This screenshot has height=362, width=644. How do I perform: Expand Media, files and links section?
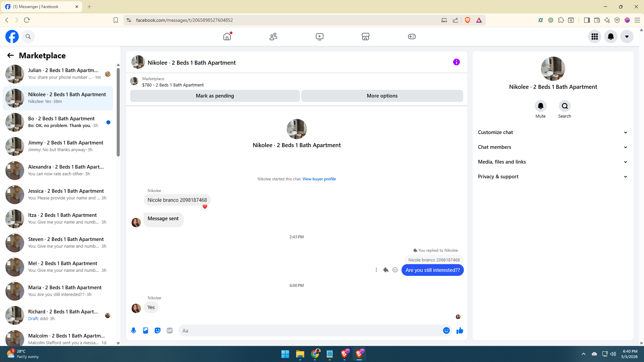[x=553, y=162]
